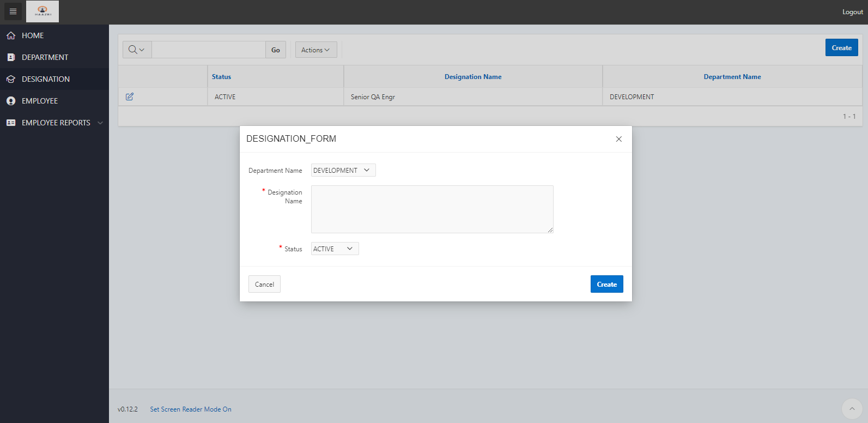Open the Status select list in form
The height and width of the screenshot is (423, 868).
[x=335, y=249]
